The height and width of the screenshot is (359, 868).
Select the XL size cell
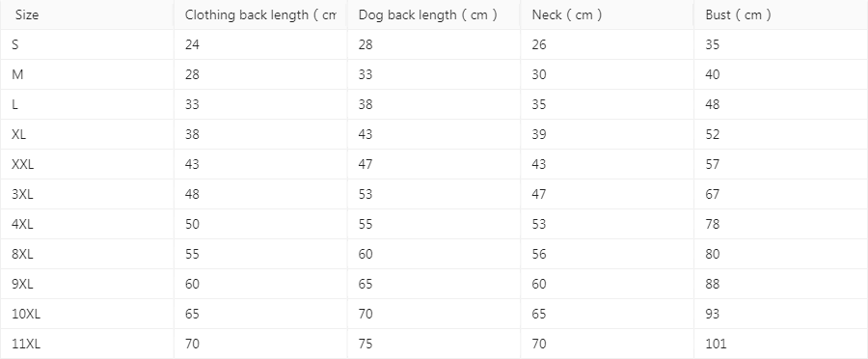pos(87,135)
